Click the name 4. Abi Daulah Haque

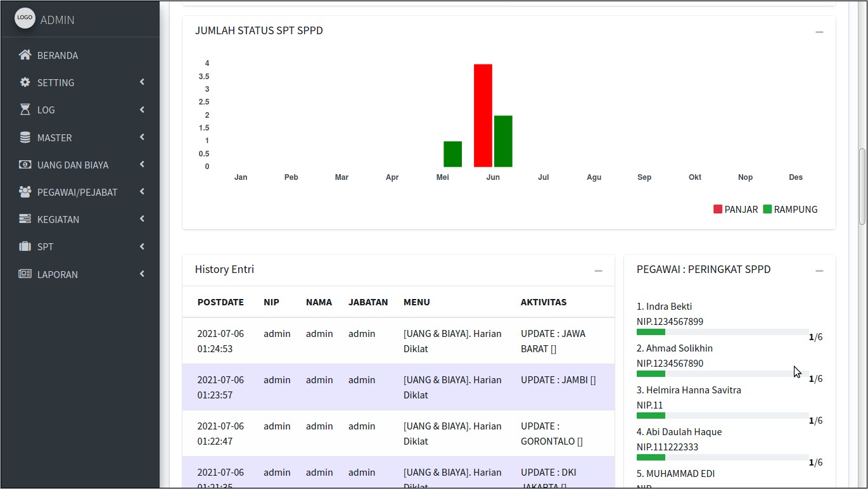(679, 432)
